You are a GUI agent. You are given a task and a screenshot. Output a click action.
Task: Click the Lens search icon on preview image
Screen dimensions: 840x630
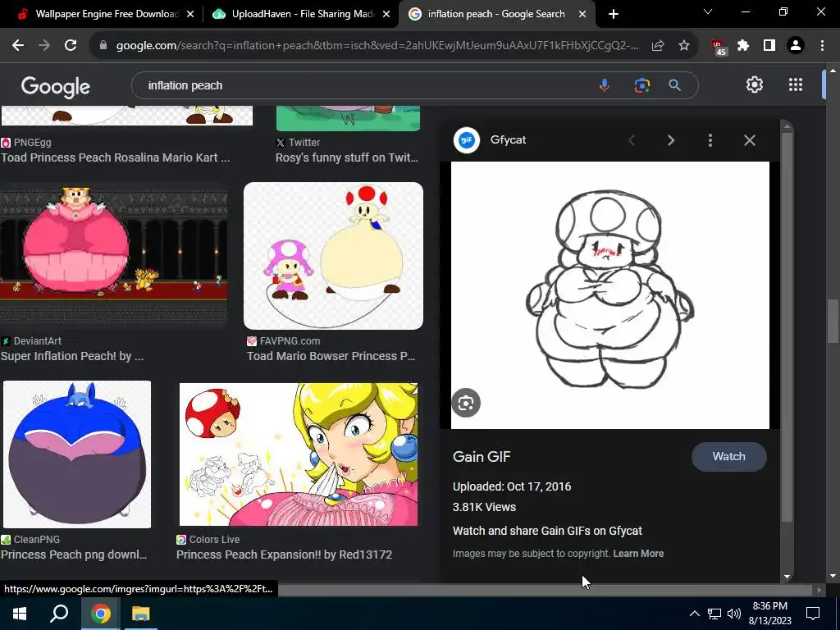466,403
